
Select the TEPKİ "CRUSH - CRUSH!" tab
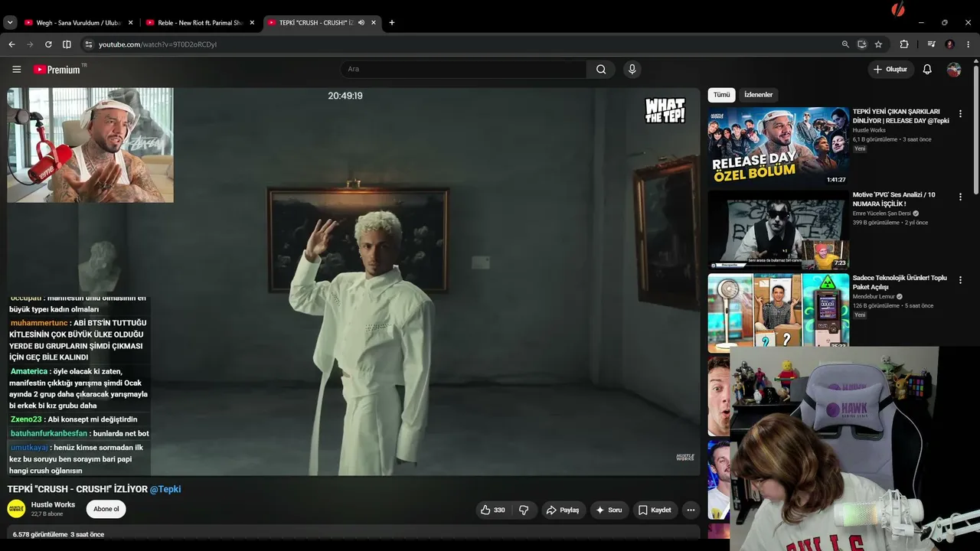pos(316,23)
